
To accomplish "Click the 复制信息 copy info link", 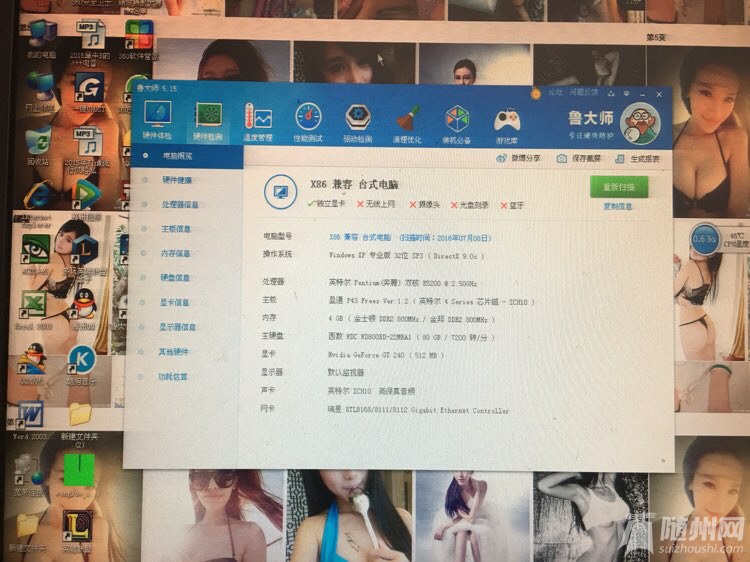I will pyautogui.click(x=618, y=207).
